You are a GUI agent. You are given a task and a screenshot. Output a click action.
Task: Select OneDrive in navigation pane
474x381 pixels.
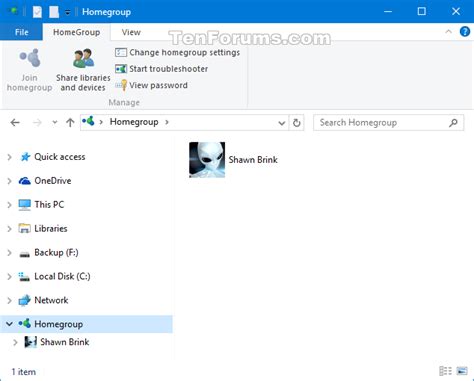[53, 181]
